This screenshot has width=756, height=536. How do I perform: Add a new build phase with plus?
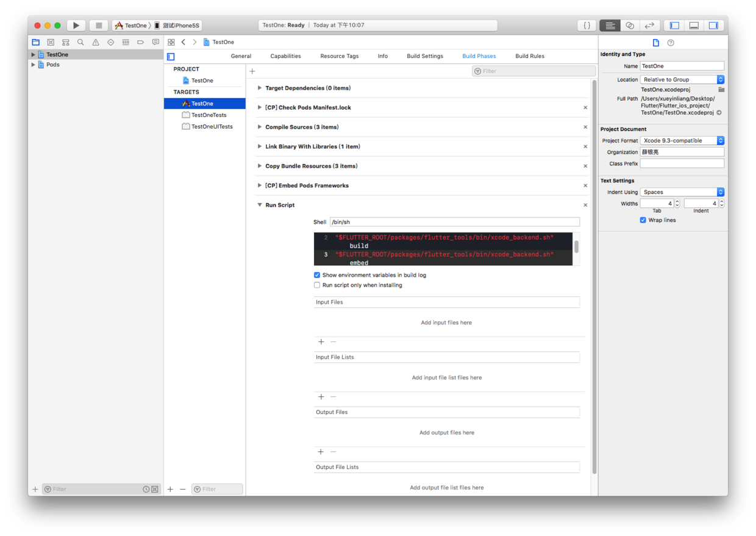pyautogui.click(x=252, y=71)
